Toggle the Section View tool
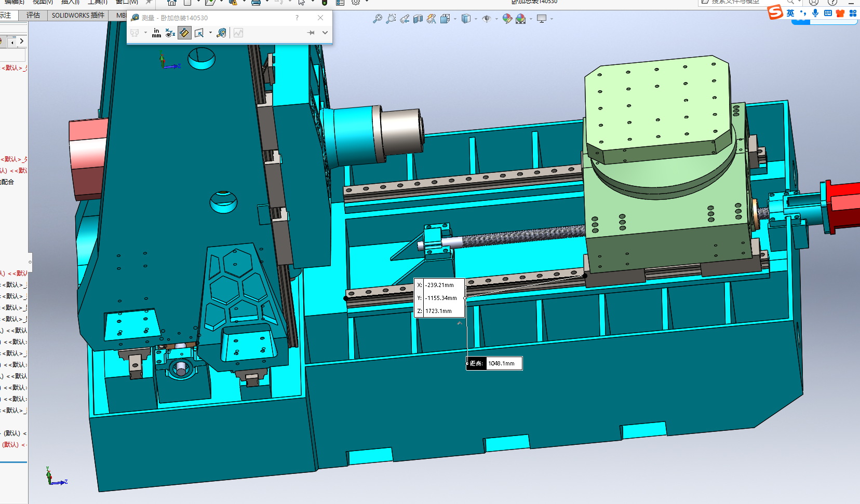The image size is (860, 504). click(418, 19)
